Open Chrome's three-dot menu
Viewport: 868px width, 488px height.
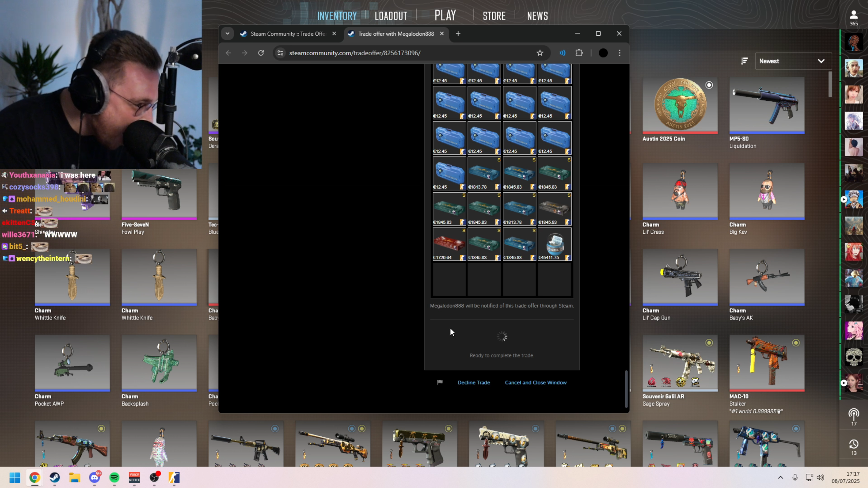pos(619,53)
